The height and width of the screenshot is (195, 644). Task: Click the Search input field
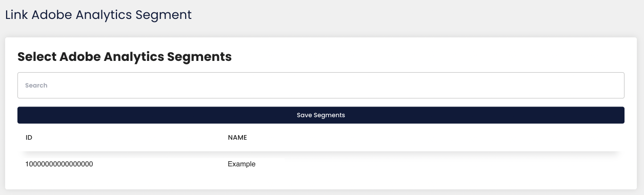tap(320, 85)
